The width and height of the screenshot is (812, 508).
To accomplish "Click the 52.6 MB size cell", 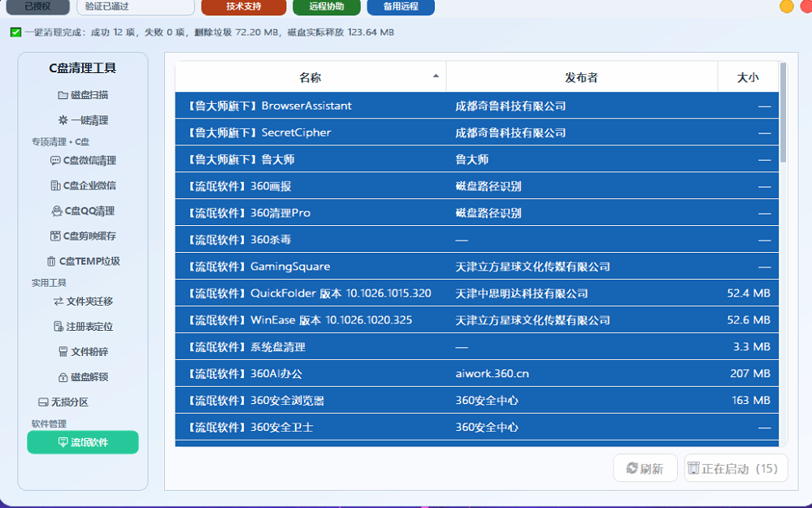I will (749, 320).
